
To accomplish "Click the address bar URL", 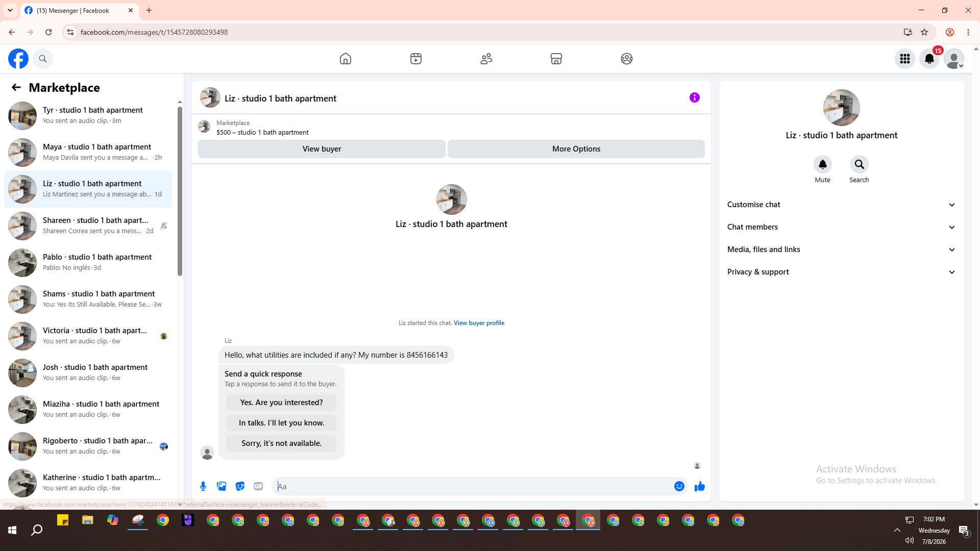I will (154, 32).
